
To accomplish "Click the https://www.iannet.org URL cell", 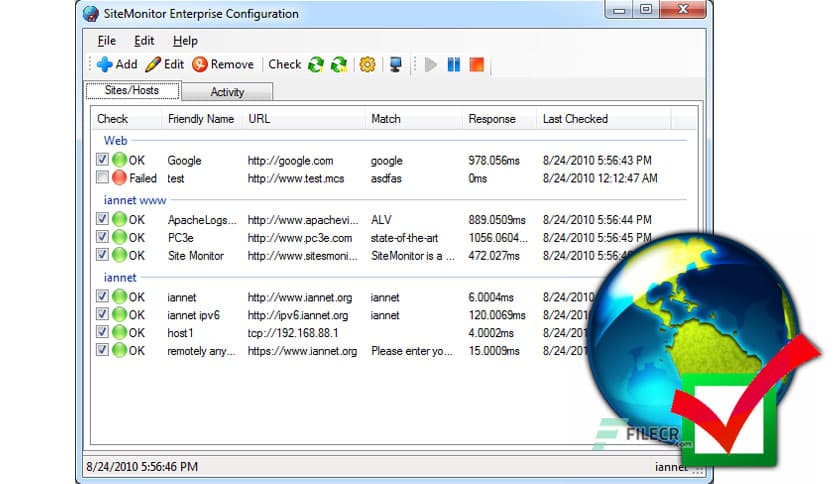I will (x=302, y=351).
